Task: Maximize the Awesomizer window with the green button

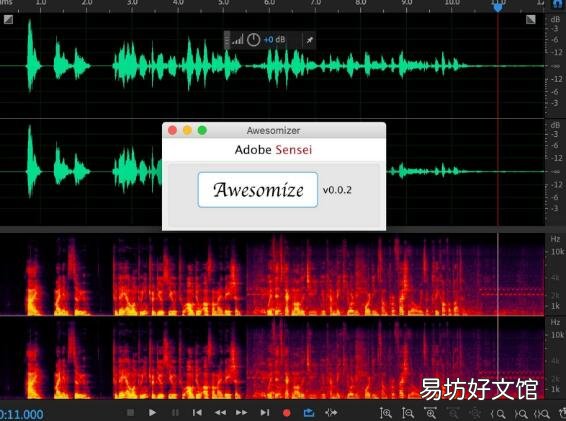Action: pos(202,130)
